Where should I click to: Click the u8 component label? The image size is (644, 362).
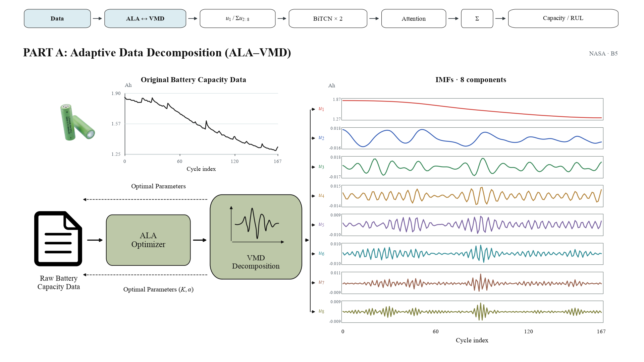(321, 311)
